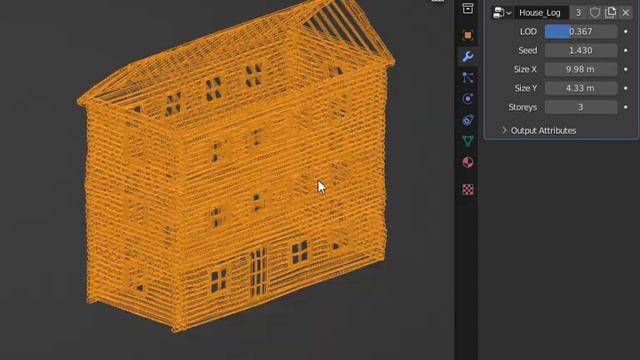Open the Particles properties tab

coord(468,78)
